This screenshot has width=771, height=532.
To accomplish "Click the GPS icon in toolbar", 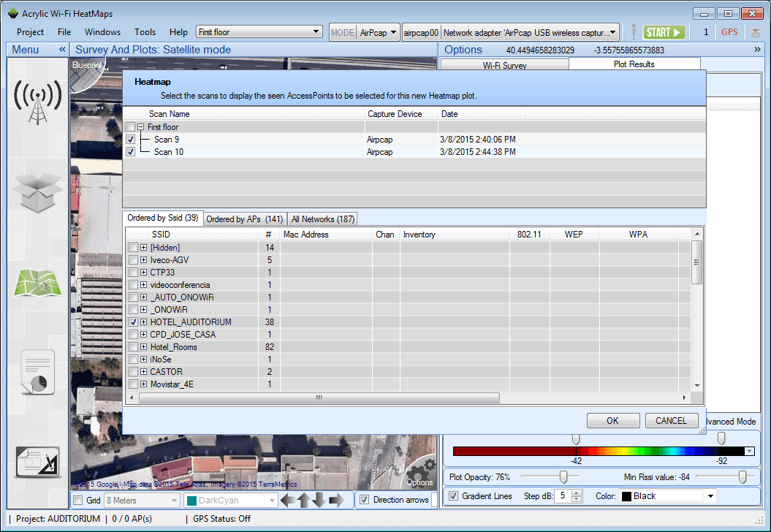I will click(x=729, y=32).
